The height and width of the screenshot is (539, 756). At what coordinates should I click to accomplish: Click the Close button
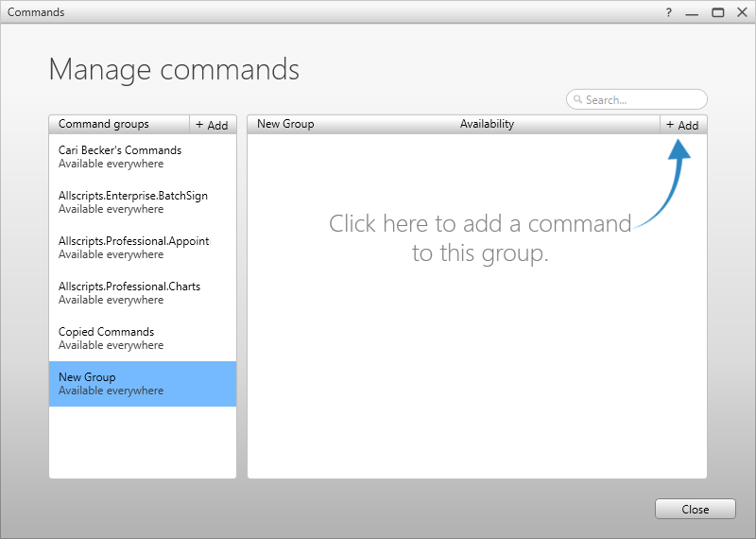696,509
